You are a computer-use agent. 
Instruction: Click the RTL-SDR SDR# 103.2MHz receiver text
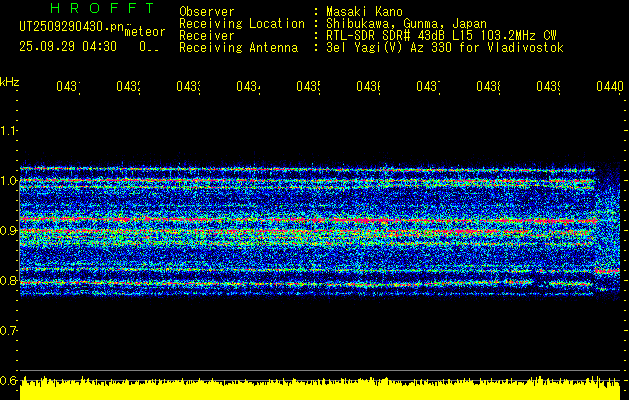point(441,36)
